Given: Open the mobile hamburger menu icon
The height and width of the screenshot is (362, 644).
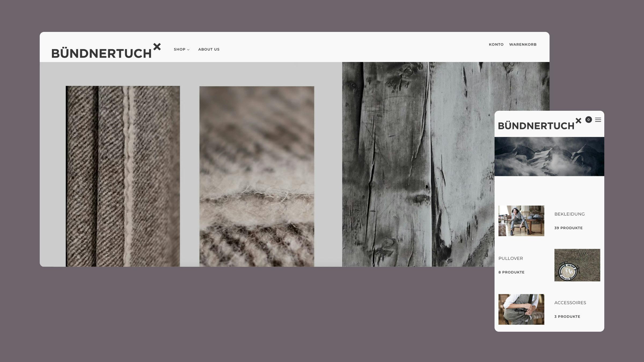Looking at the screenshot, I should click(x=598, y=120).
